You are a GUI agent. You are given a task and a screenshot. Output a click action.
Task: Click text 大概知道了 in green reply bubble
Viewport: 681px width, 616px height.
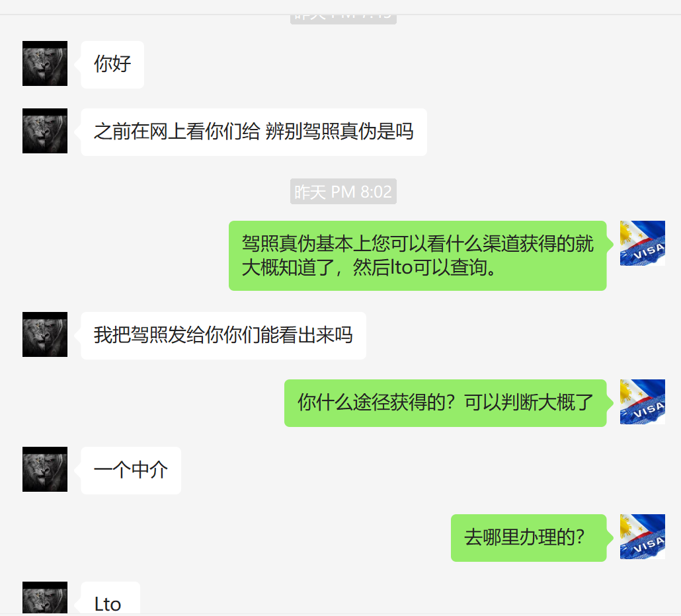pos(288,268)
